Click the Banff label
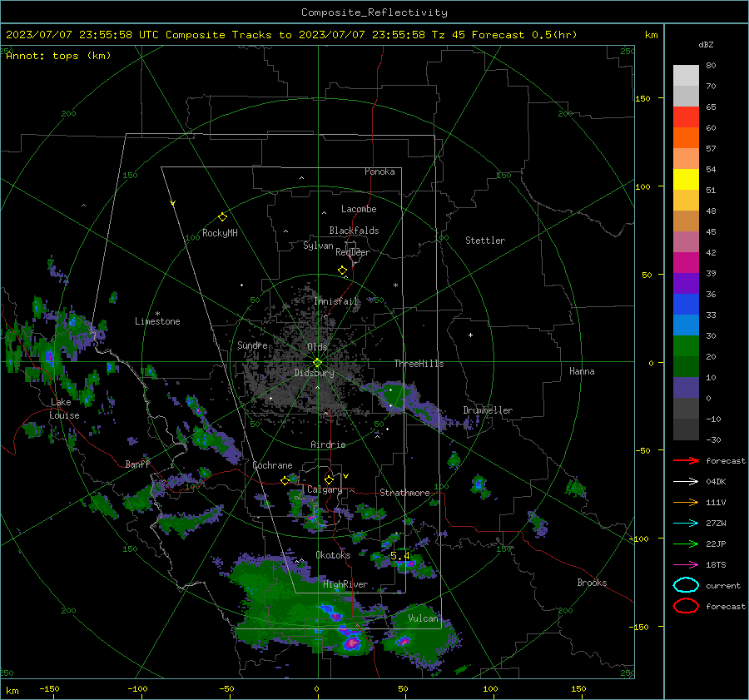The image size is (749, 700). tap(137, 464)
